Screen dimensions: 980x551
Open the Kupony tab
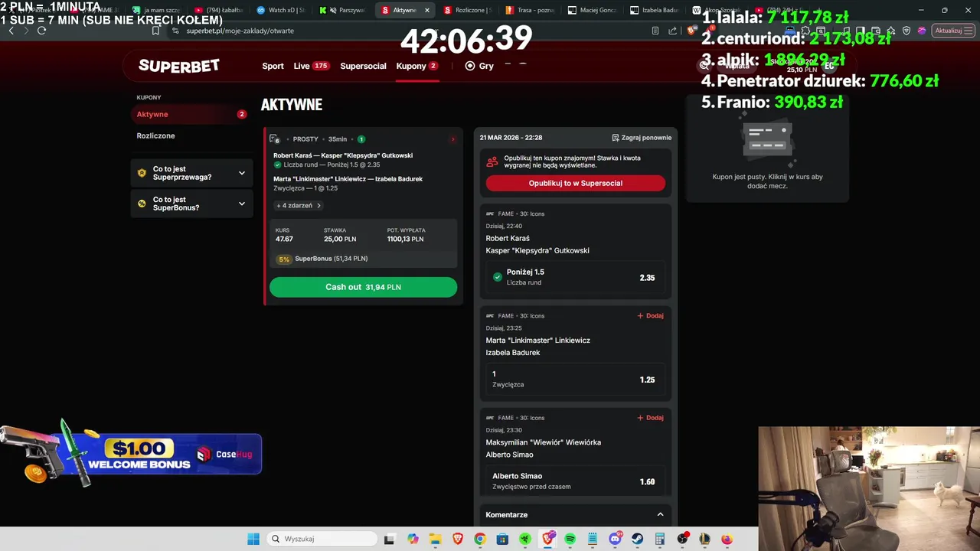click(x=417, y=66)
